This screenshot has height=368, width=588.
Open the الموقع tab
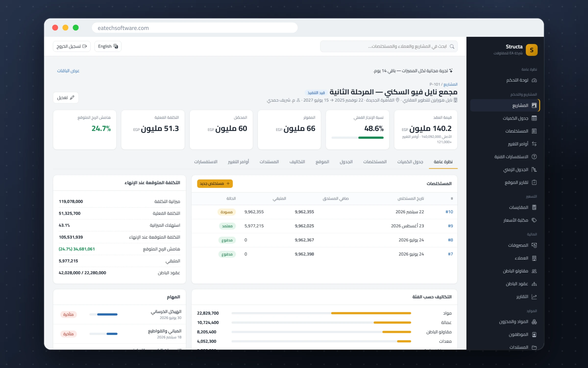click(322, 162)
